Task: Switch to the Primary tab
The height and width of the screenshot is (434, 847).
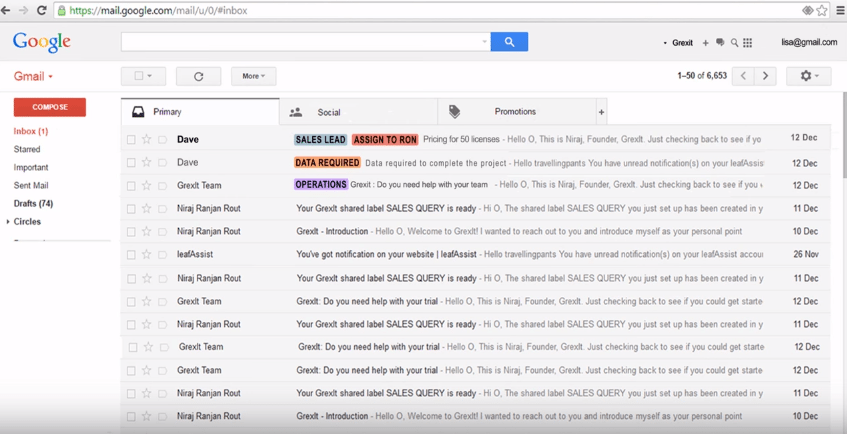Action: click(x=200, y=112)
